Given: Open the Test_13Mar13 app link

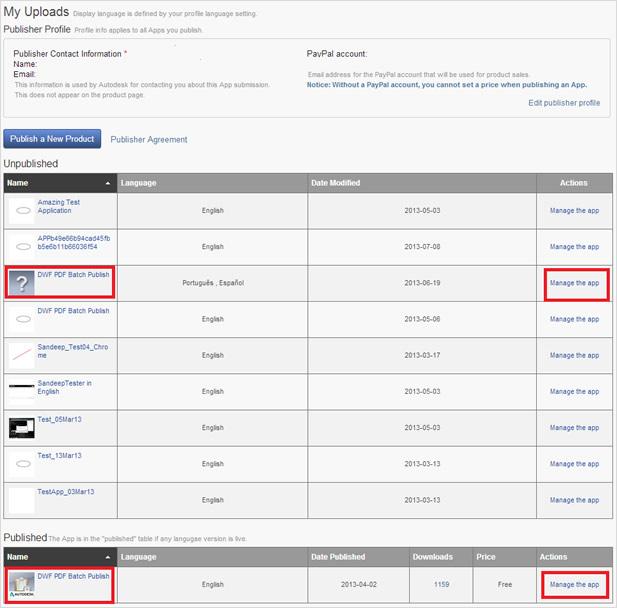Looking at the screenshot, I should click(59, 456).
